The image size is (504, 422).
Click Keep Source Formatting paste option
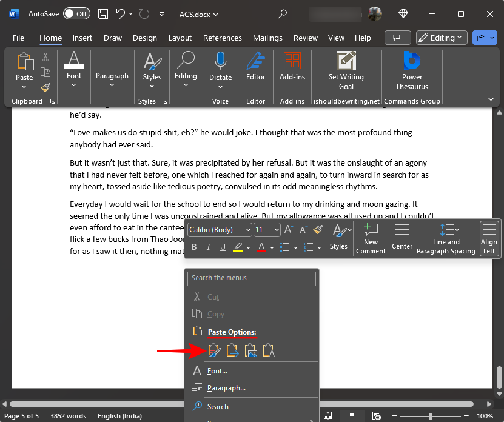pos(214,350)
